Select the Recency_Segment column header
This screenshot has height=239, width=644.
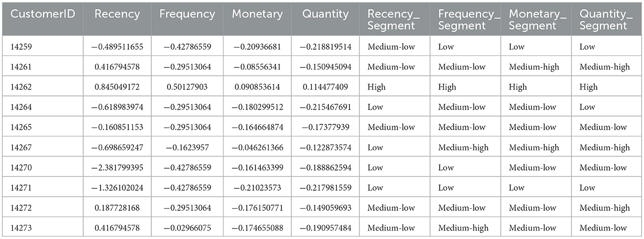393,20
